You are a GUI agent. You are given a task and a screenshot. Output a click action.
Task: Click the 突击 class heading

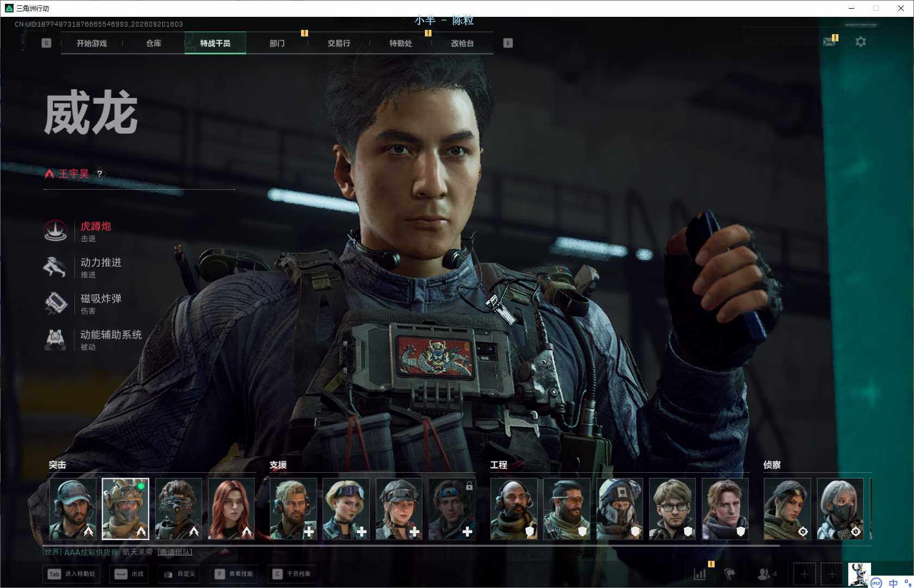58,465
